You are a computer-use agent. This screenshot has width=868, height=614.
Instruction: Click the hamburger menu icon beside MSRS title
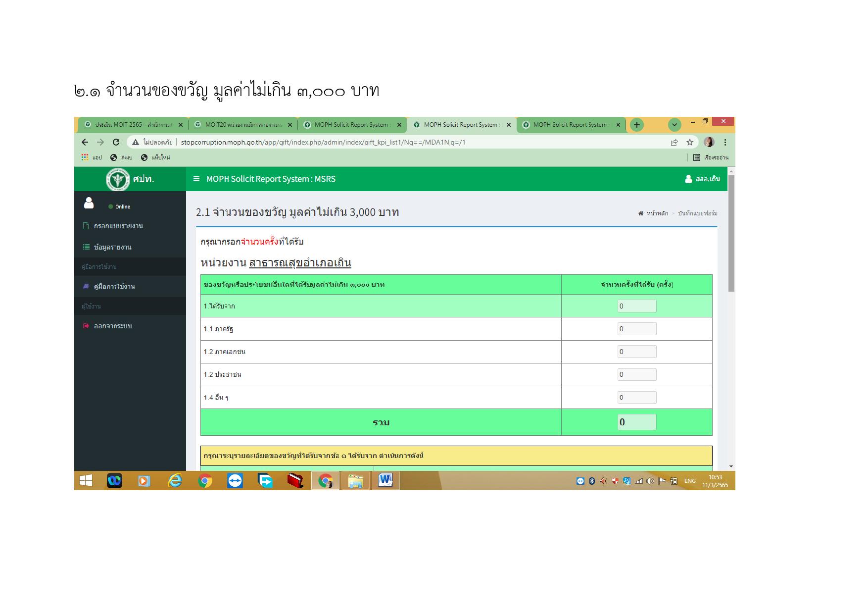(x=196, y=179)
